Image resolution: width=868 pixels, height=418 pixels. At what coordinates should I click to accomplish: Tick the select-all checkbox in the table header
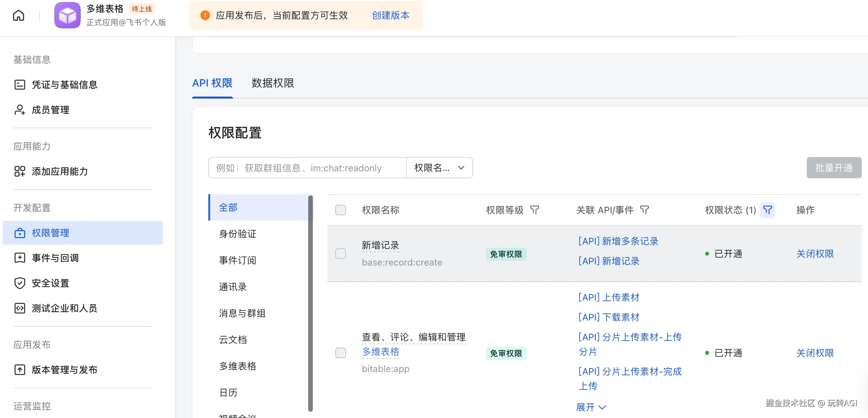coord(340,210)
